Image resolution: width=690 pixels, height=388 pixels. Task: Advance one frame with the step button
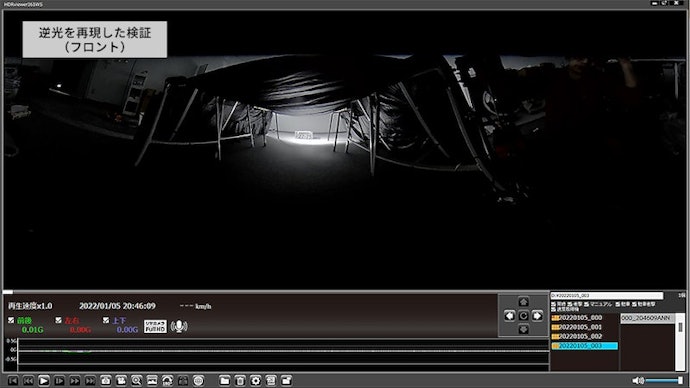(59, 381)
